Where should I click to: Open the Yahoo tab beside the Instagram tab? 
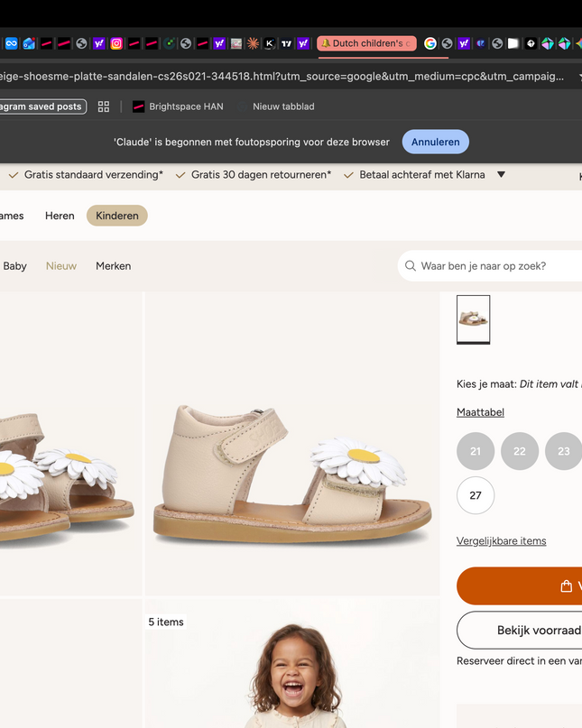pos(99,43)
